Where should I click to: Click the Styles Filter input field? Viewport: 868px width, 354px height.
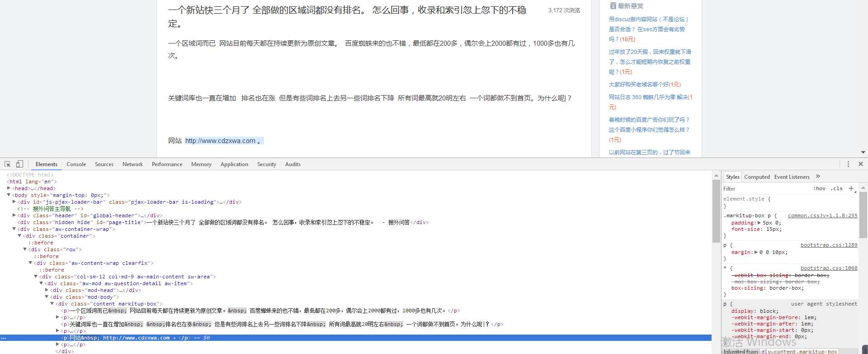point(766,189)
